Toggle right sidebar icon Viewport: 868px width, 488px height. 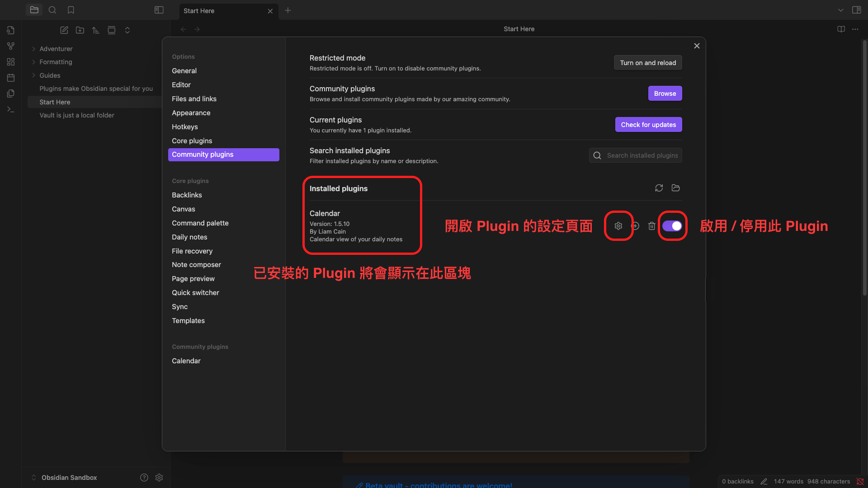click(x=857, y=10)
